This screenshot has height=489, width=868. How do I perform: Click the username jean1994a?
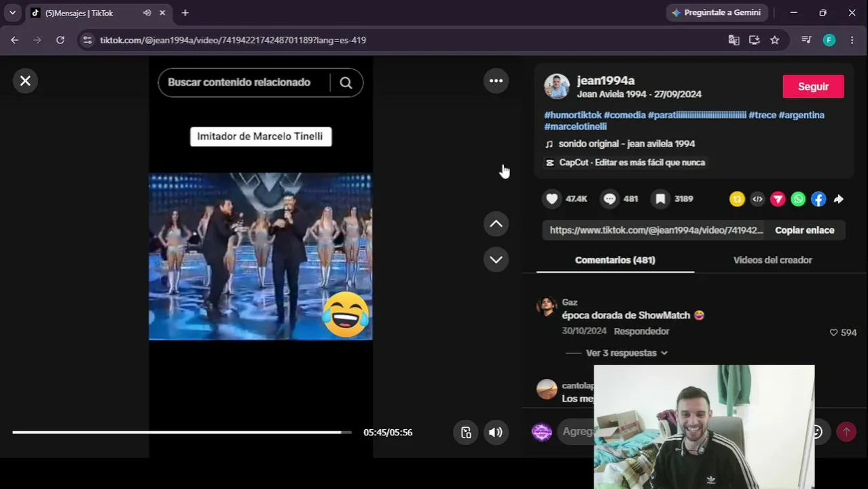tap(606, 80)
